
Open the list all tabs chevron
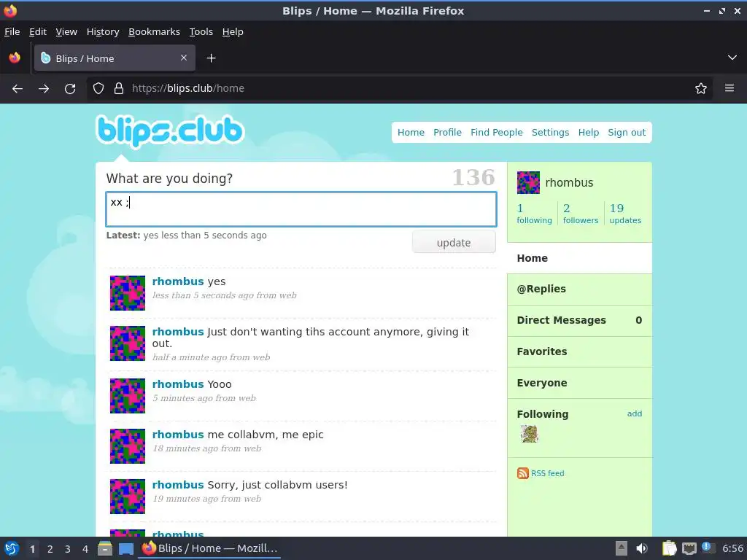click(732, 58)
